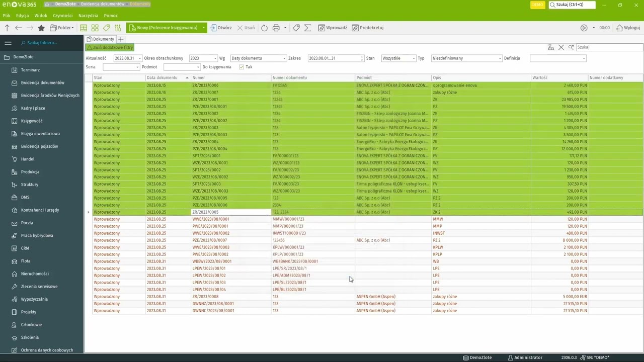This screenshot has width=644, height=362.
Task: Switch to list table view icon
Action: (x=84, y=28)
